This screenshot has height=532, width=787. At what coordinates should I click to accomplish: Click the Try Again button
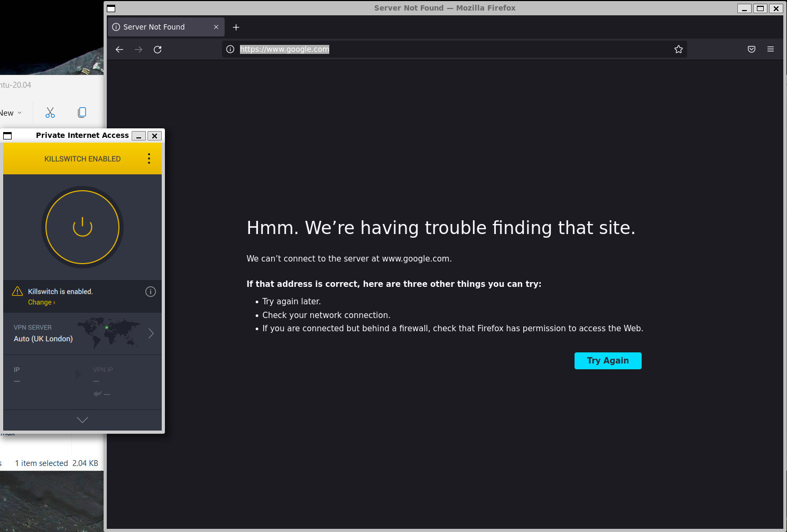coord(608,361)
